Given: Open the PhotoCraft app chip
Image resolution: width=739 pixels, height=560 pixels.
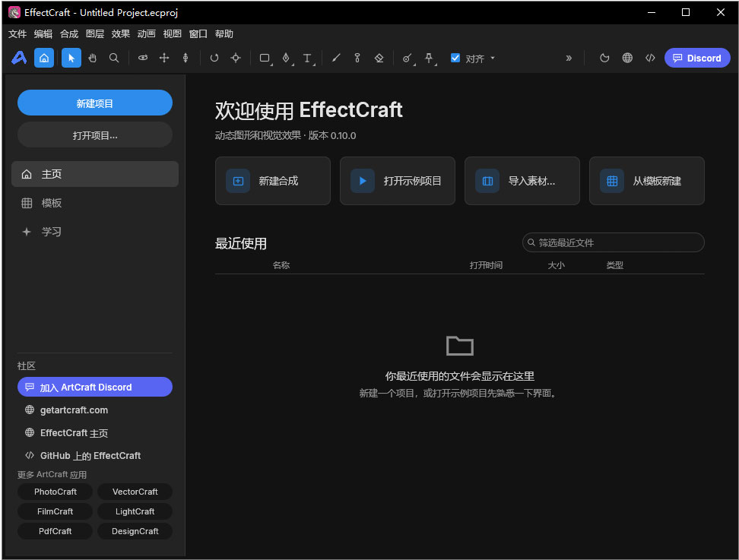Looking at the screenshot, I should (x=56, y=492).
